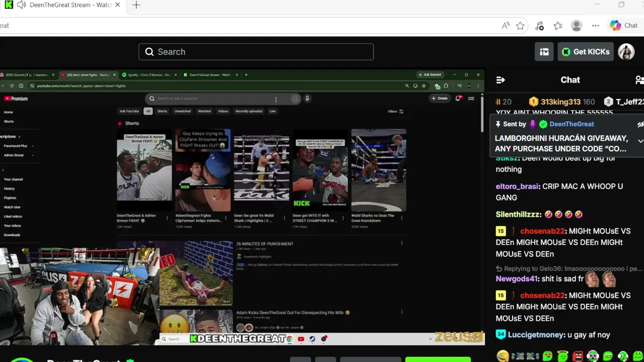Bookmark streamed YouTube page with star icon
This screenshot has height=362, width=644.
(424, 86)
